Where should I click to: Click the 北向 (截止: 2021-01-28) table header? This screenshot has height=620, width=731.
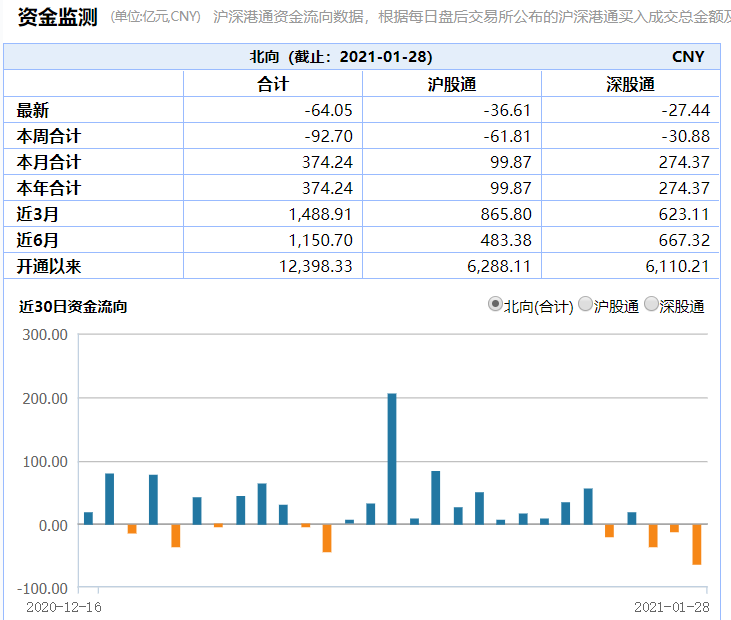[x=341, y=57]
